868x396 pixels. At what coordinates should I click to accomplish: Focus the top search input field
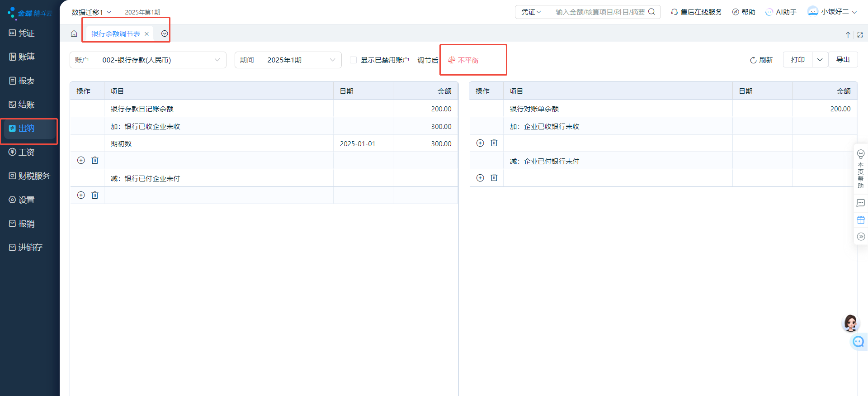point(599,12)
